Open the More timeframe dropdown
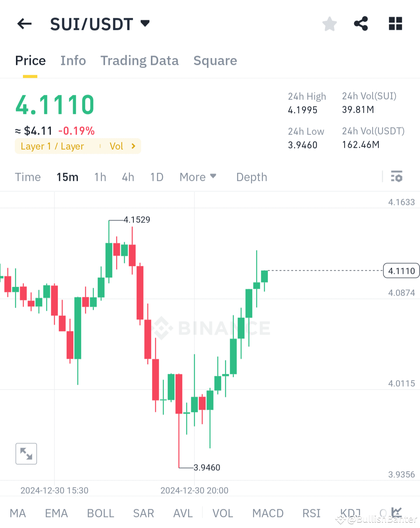Viewport: 420px width, 528px height. click(x=198, y=177)
